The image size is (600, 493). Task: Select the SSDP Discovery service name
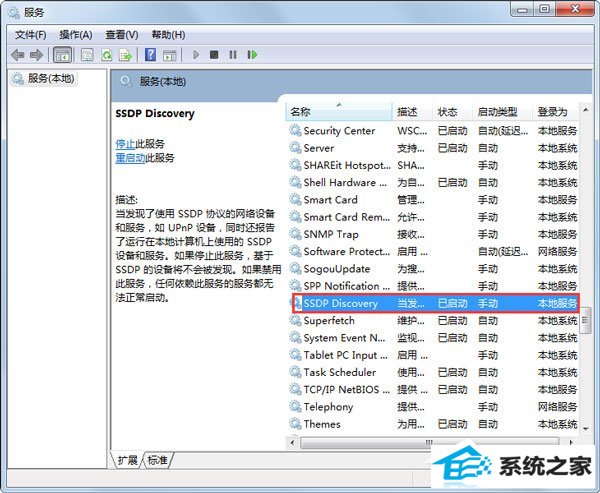pyautogui.click(x=341, y=303)
